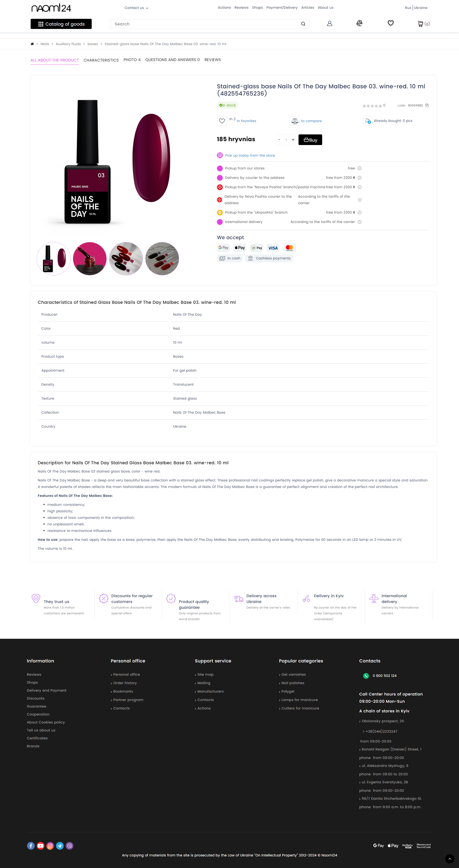Viewport: 459px width, 868px height.
Task: Click the Buy button
Action: click(x=310, y=140)
